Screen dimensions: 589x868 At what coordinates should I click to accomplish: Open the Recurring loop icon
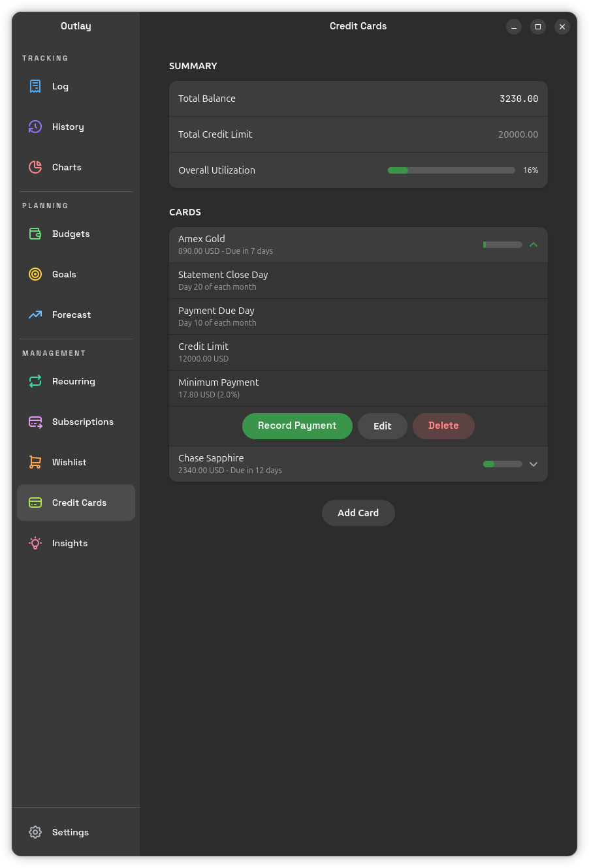[x=35, y=381]
